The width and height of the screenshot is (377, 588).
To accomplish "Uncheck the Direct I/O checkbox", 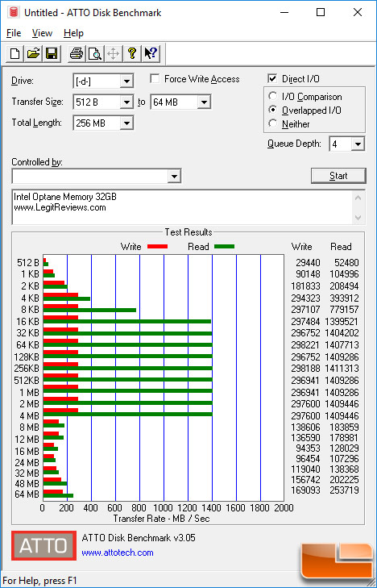I will (272, 79).
